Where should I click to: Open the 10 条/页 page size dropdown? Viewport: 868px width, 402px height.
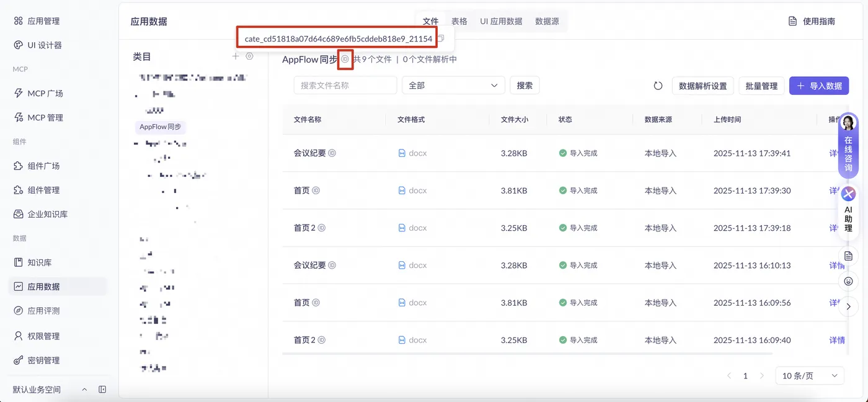(810, 375)
